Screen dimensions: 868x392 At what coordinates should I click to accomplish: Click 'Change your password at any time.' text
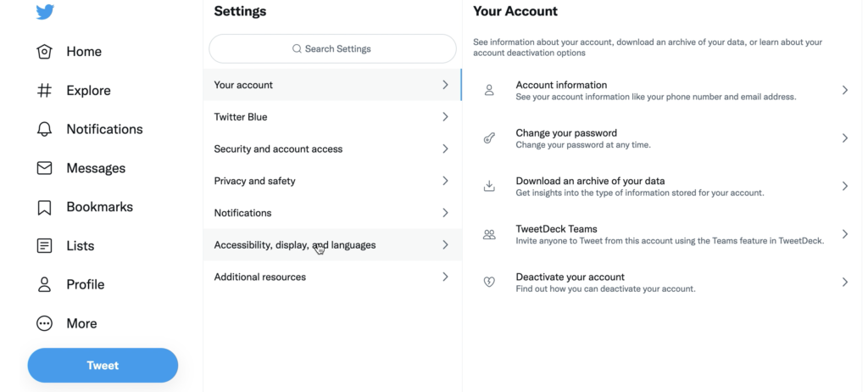(x=583, y=145)
